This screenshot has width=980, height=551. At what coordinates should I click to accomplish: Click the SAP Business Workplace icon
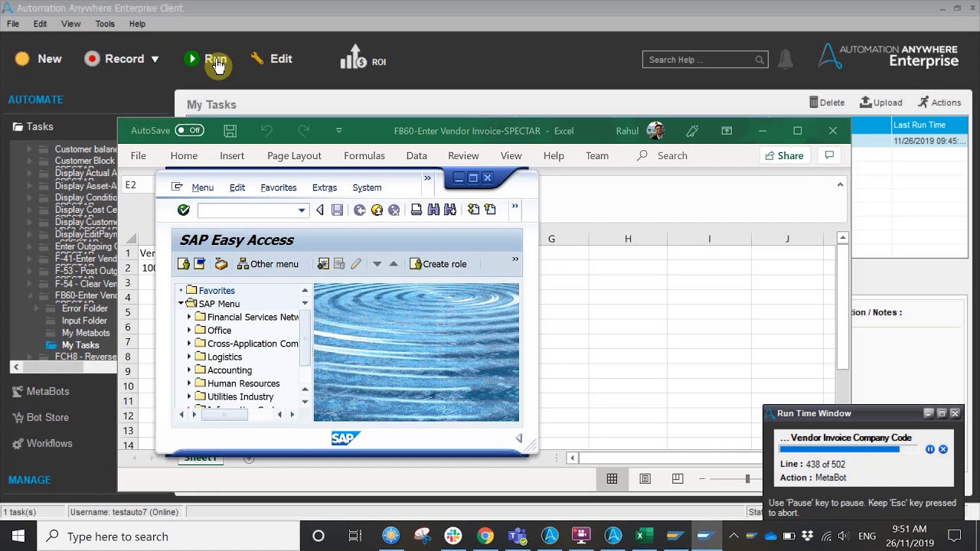[x=221, y=264]
